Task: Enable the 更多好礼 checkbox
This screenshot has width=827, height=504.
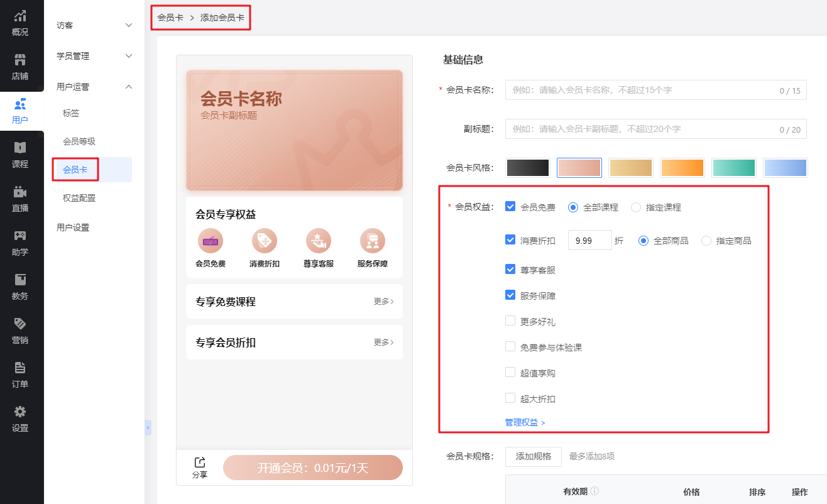Action: (510, 321)
